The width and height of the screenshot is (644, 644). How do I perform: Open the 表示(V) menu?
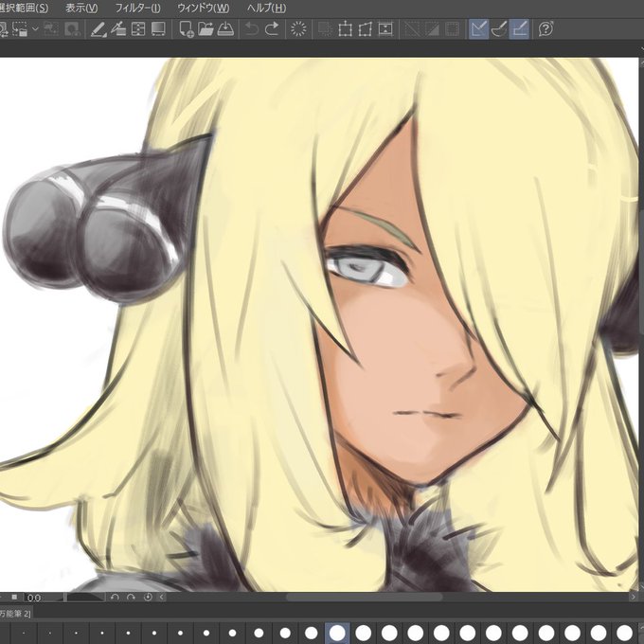[x=81, y=8]
